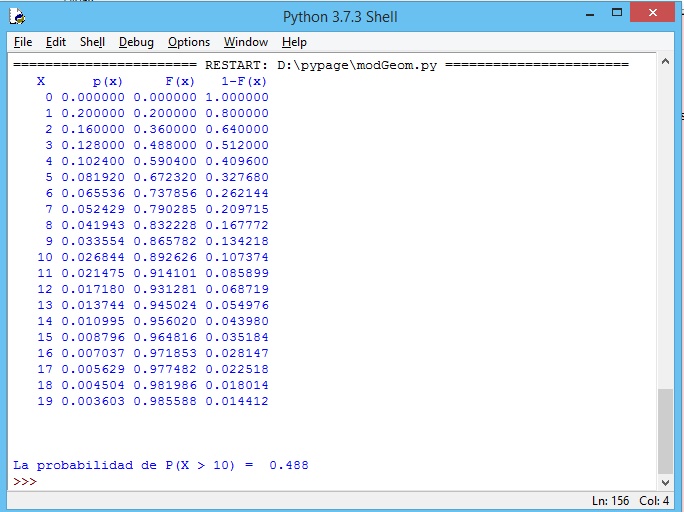The width and height of the screenshot is (684, 512).
Task: Click value 0.081920 in row 5
Action: click(x=93, y=177)
